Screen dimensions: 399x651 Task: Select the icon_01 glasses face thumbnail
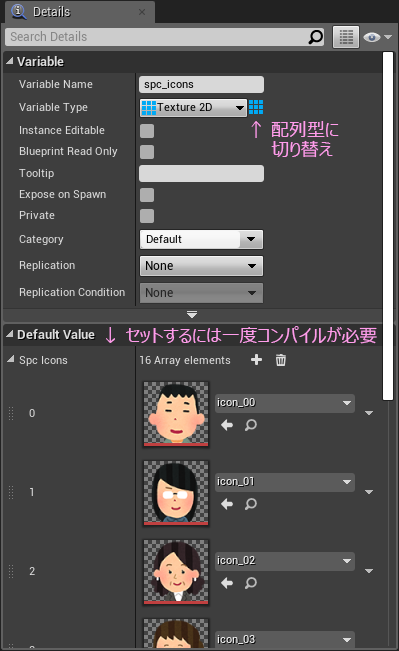[176, 492]
